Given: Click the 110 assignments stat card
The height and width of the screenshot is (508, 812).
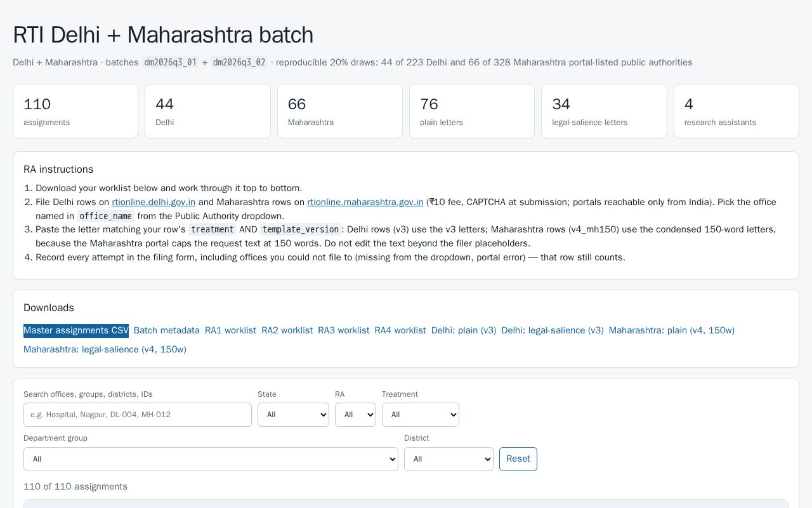Looking at the screenshot, I should 75,111.
